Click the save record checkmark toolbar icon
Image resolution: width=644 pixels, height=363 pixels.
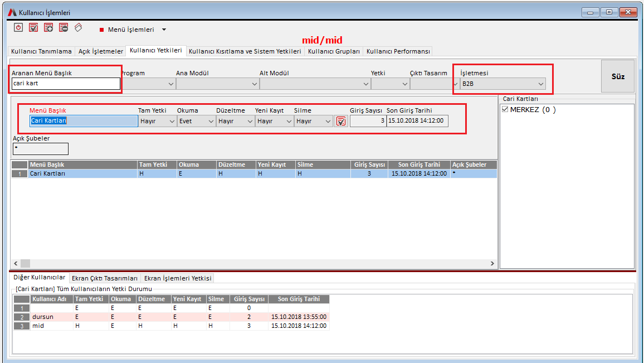33,27
